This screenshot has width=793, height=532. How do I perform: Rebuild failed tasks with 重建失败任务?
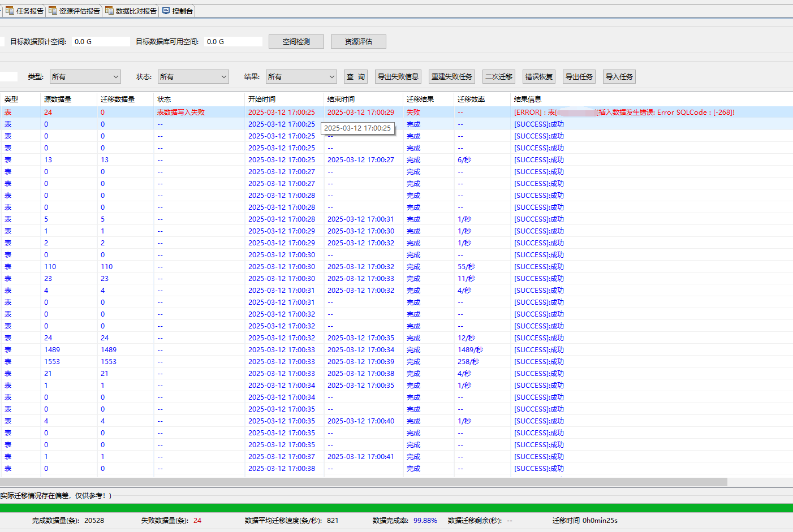pos(451,76)
